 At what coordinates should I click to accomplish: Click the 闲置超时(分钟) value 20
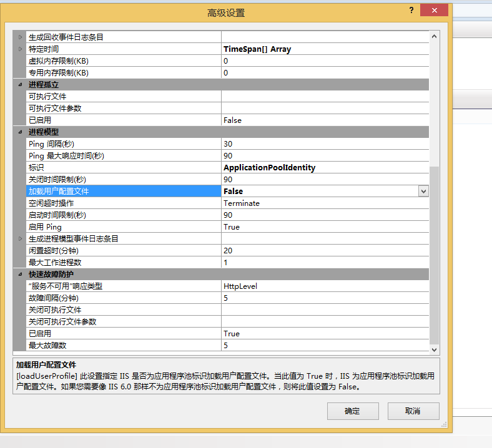[228, 251]
